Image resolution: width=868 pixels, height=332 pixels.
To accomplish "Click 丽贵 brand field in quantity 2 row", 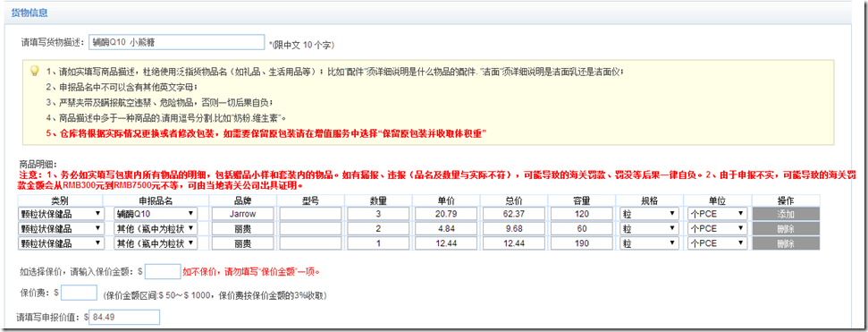I will (x=242, y=228).
